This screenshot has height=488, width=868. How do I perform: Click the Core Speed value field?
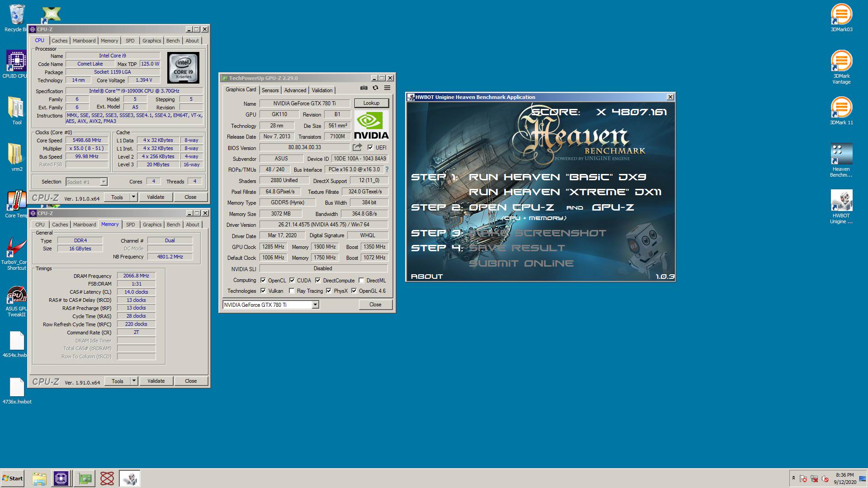pos(87,140)
